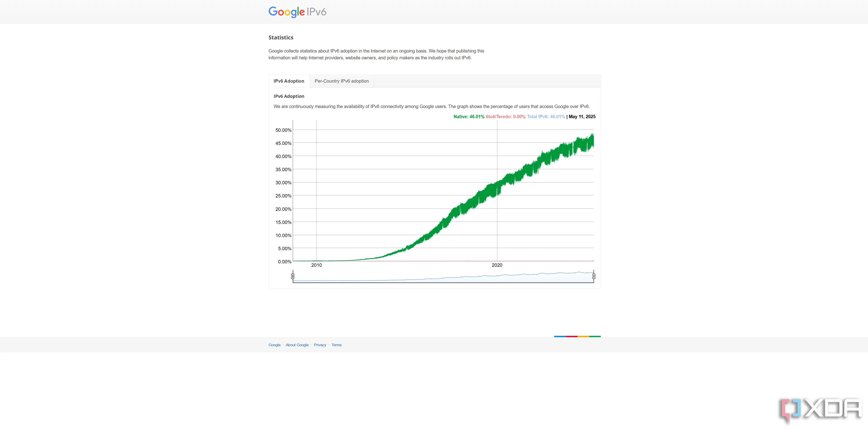This screenshot has height=430, width=868.
Task: Open the Google footer link
Action: pyautogui.click(x=274, y=345)
